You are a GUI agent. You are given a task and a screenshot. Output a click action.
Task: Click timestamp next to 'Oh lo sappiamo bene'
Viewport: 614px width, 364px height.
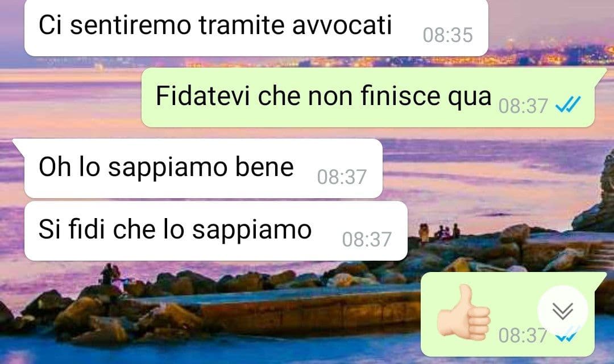(342, 177)
